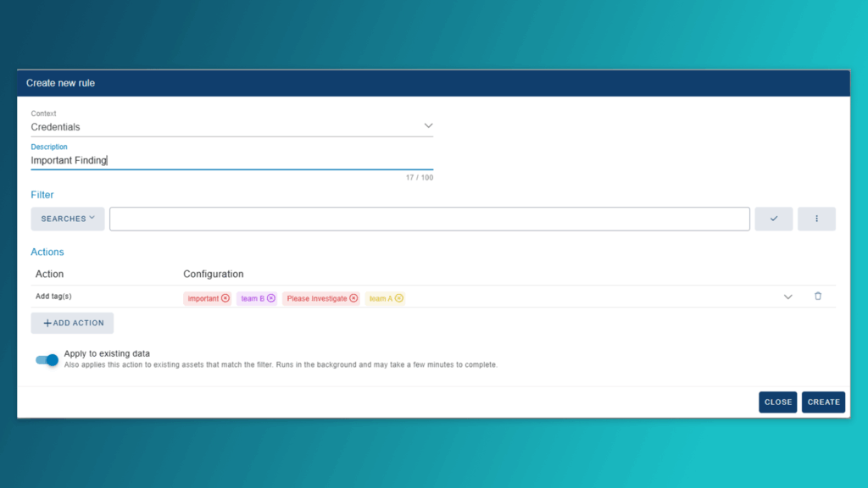Image resolution: width=868 pixels, height=488 pixels.
Task: Select the purple 'team B' tag chip
Action: tap(252, 298)
